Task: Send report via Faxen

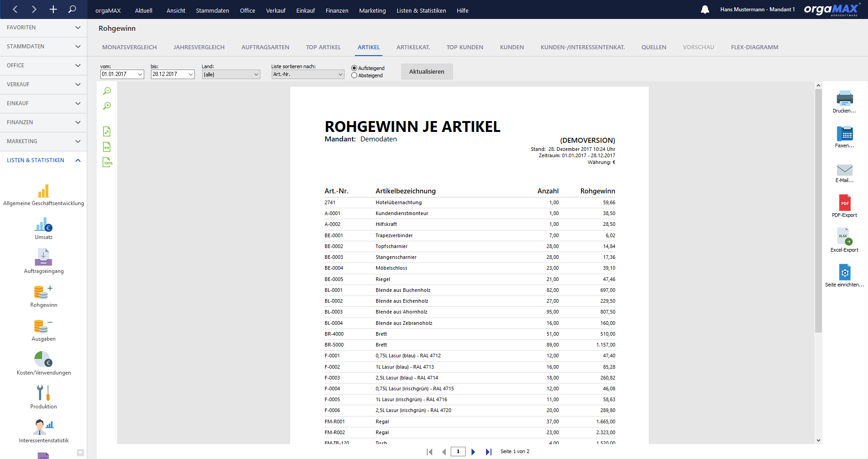Action: click(x=844, y=137)
